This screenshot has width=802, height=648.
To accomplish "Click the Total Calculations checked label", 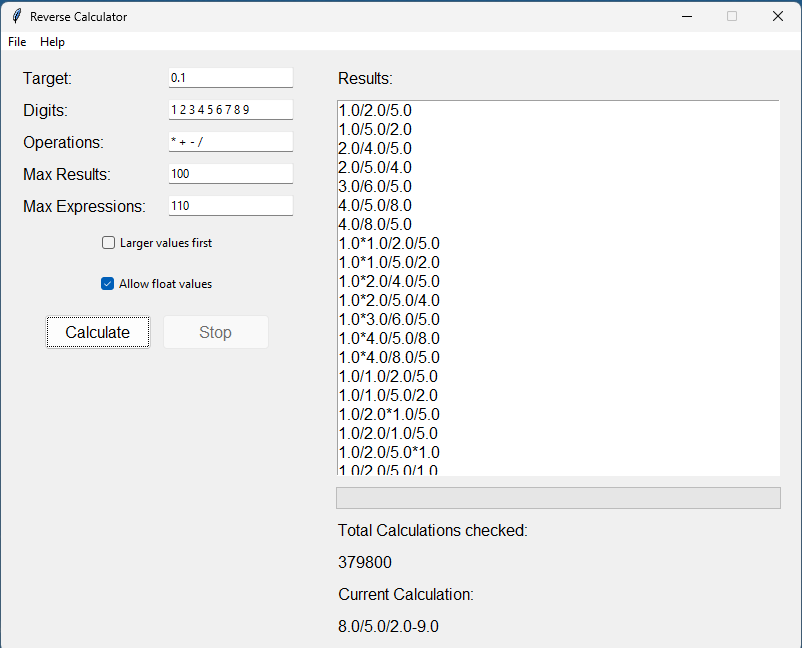I will coord(432,530).
